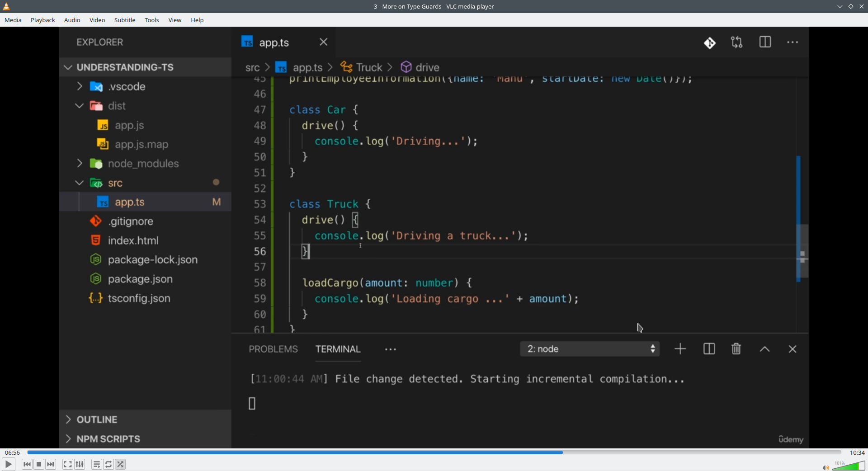Viewport: 868px width, 471px height.
Task: Toggle random shuffle playback
Action: point(121,464)
